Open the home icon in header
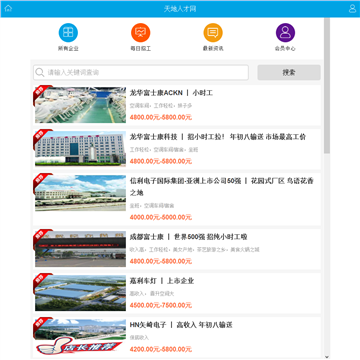Image resolution: width=360 pixels, height=360 pixels. (x=8, y=9)
